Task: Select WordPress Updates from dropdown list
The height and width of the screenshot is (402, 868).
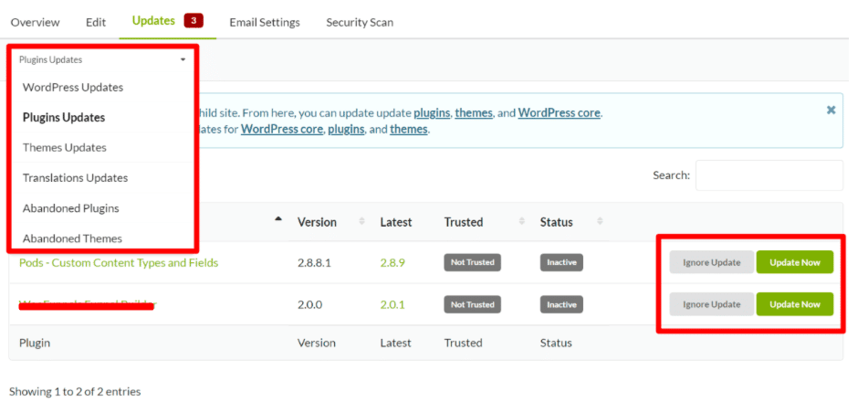Action: click(73, 88)
